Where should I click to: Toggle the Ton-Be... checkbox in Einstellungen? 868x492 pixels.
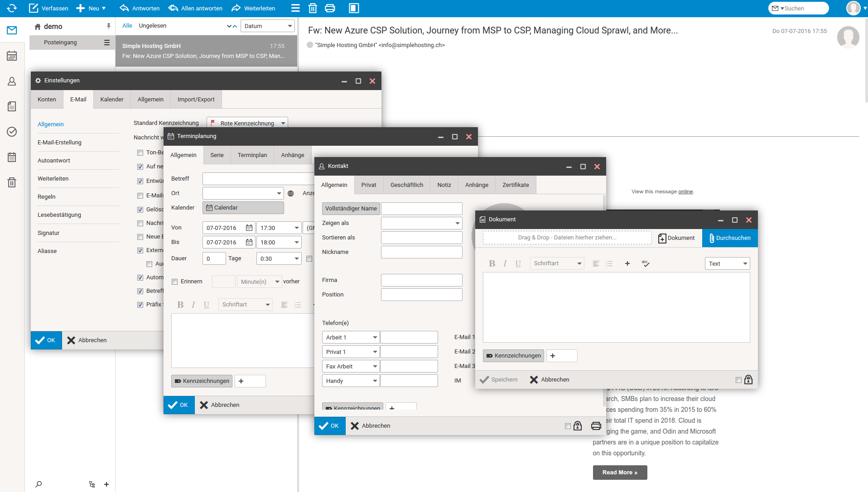coord(140,153)
